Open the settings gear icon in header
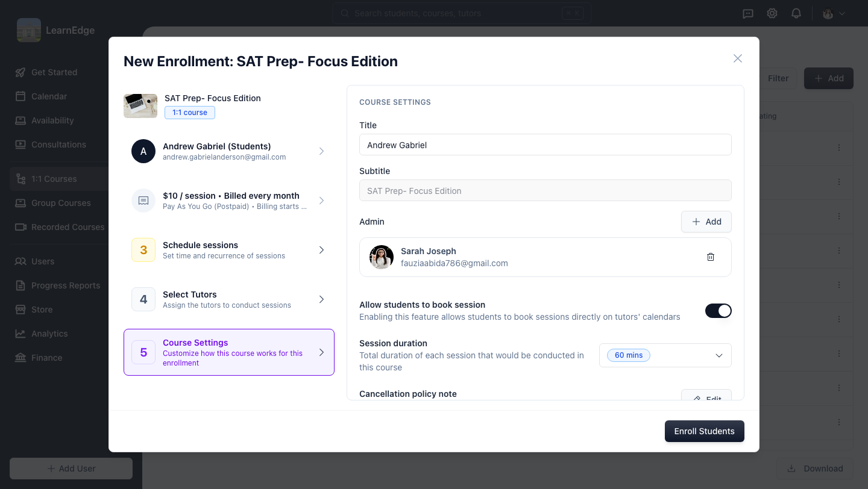 click(x=772, y=13)
